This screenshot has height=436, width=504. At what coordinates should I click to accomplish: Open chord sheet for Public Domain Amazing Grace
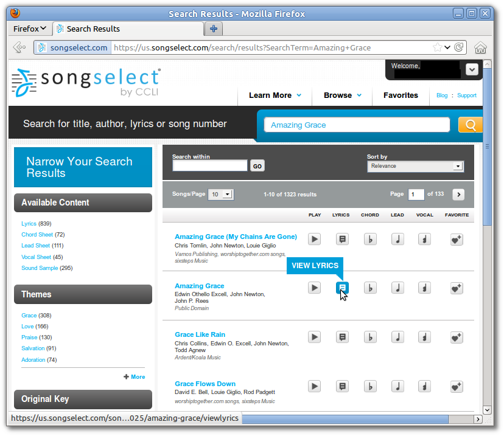(370, 288)
